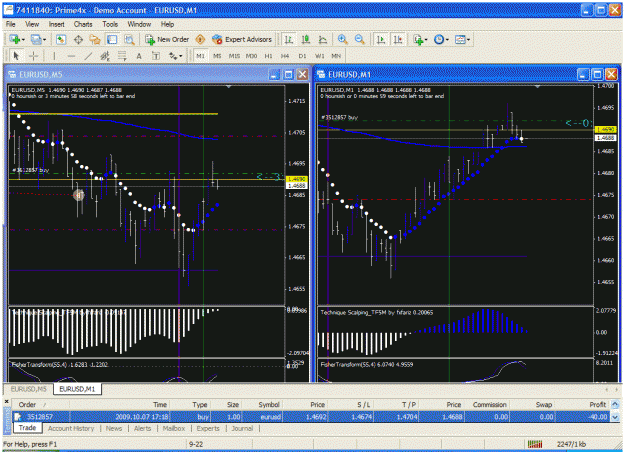The height and width of the screenshot is (452, 625).
Task: Select the arrow cursor tool
Action: pyautogui.click(x=16, y=56)
